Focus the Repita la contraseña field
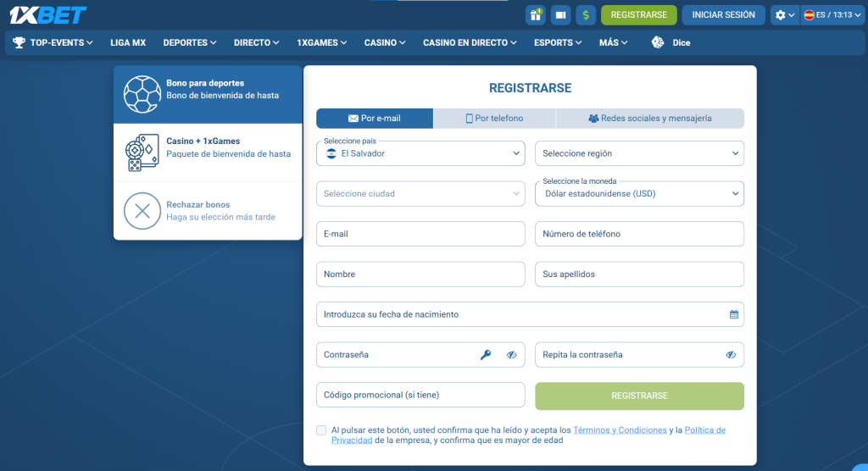This screenshot has width=868, height=471. click(x=639, y=355)
